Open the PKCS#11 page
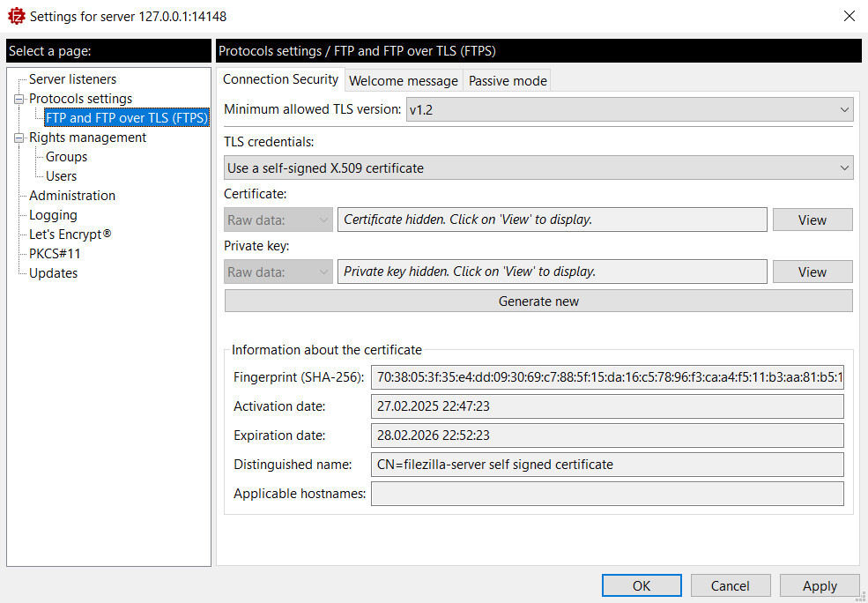 click(55, 254)
